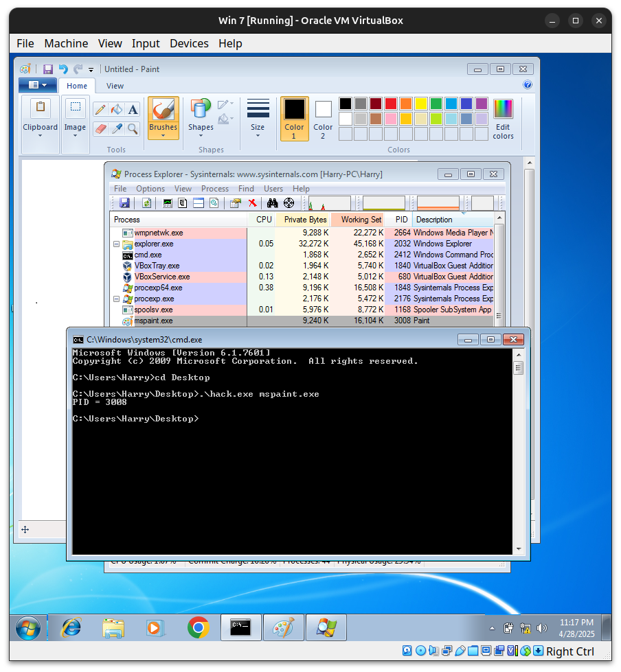Choose the red color swatch in Paint palette
This screenshot has width=621, height=672.
[x=391, y=103]
